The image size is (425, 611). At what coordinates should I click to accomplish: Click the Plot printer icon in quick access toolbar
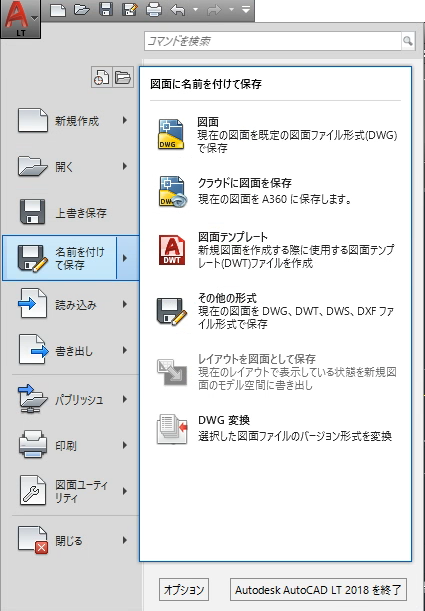[153, 9]
